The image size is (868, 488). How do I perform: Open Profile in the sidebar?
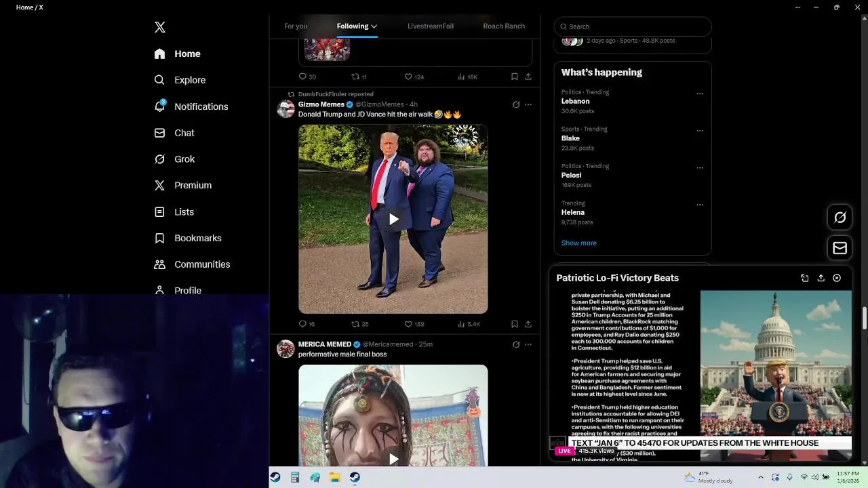pyautogui.click(x=178, y=290)
